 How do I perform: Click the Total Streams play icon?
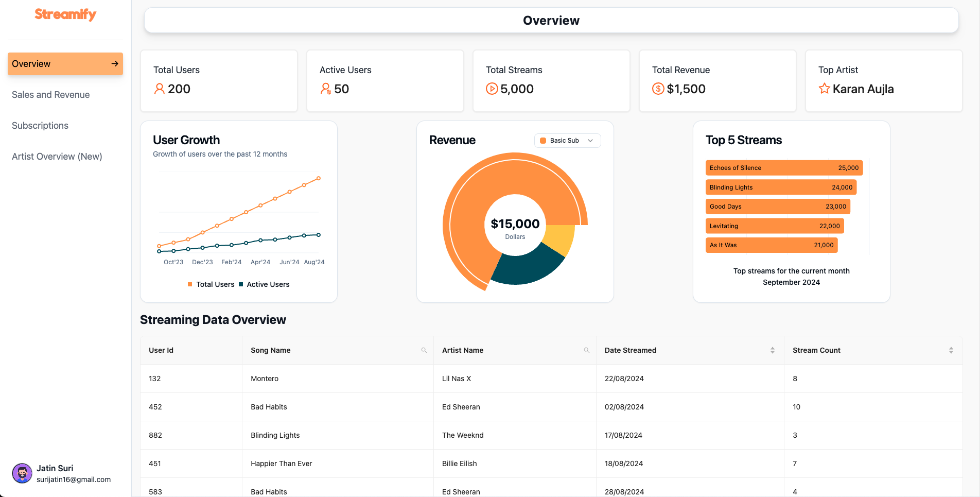(x=492, y=89)
